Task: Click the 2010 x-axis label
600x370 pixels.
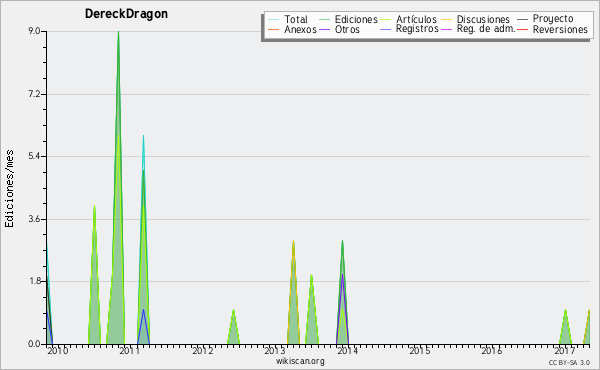Action: point(58,351)
